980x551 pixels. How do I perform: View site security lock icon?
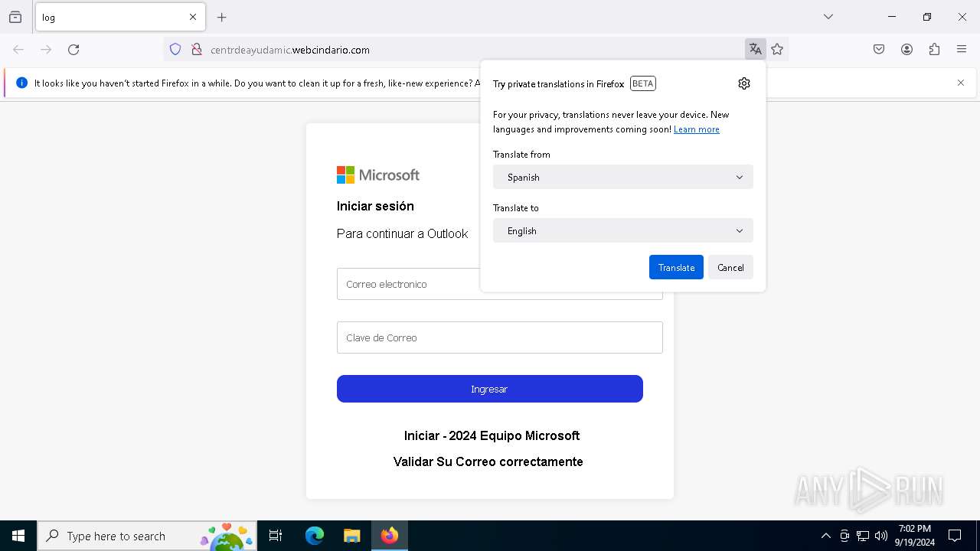click(x=197, y=50)
